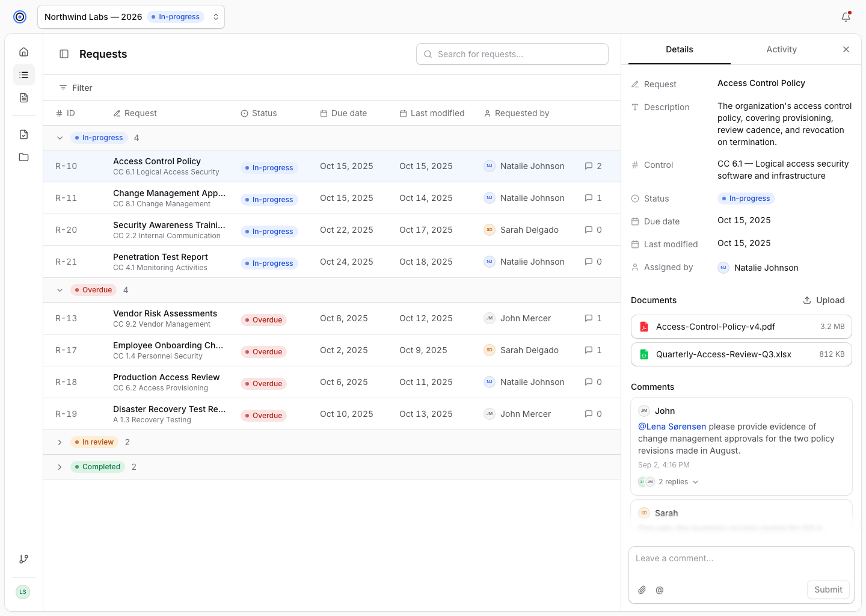
Task: Toggle the sidebar panel icon beside Requests
Action: pos(64,54)
